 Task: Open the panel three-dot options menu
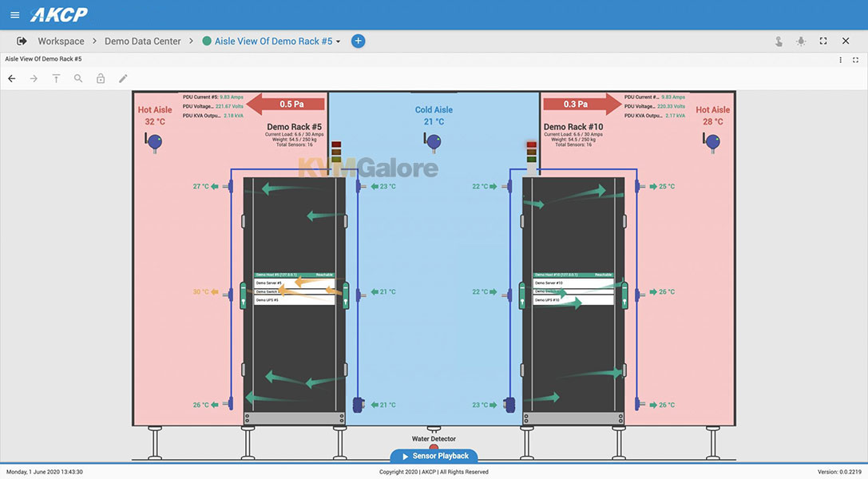point(840,59)
